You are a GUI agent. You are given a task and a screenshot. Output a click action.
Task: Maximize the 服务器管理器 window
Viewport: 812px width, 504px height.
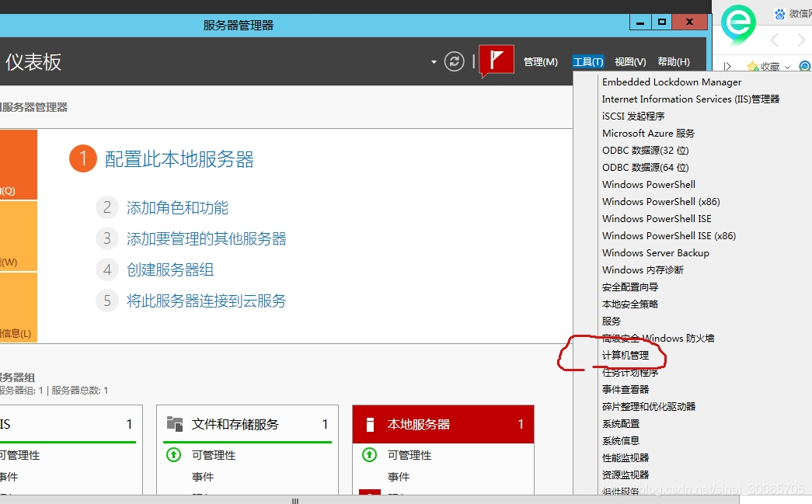pos(662,22)
